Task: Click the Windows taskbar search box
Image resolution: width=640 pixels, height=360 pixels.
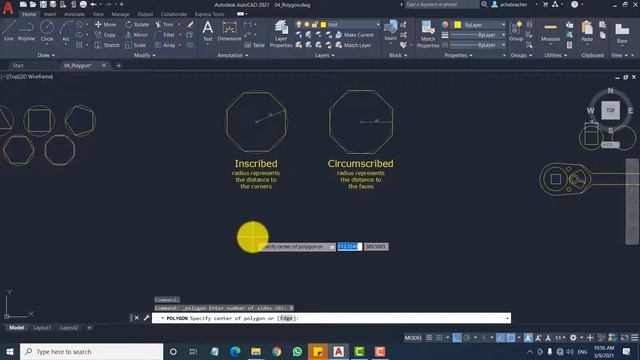Action: tap(91, 351)
